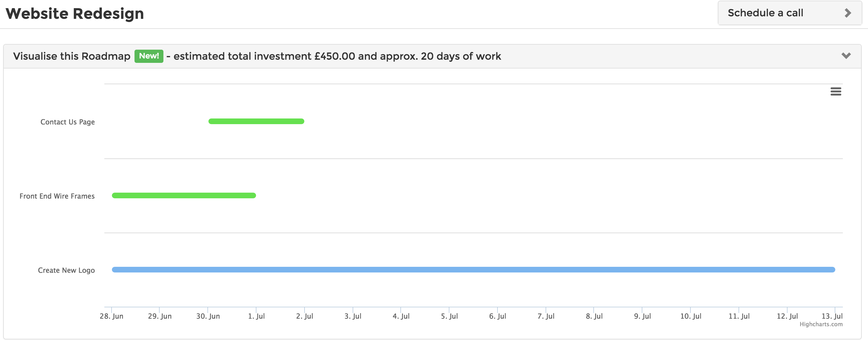Collapse the roadmap panel chevron
Image resolution: width=868 pixels, height=357 pixels.
[846, 56]
